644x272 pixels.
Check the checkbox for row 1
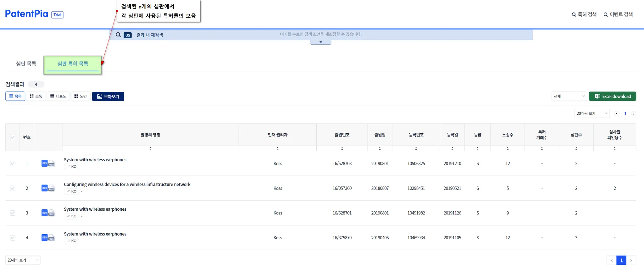(13, 164)
